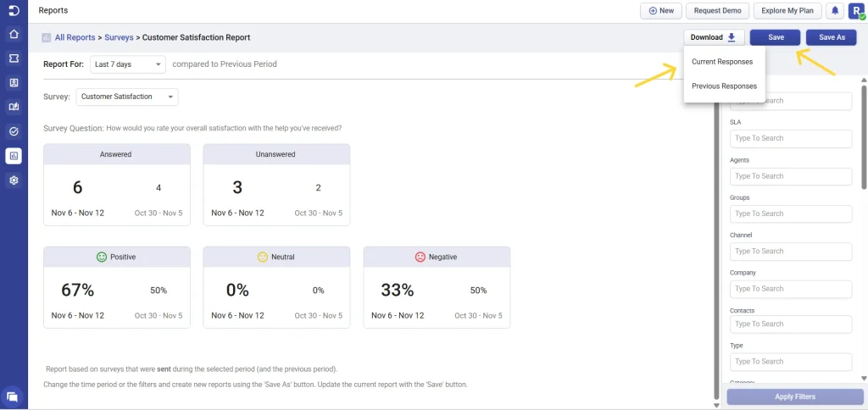Go to Home from the sidebar
Viewport: 868px width, 410px height.
pos(14,34)
